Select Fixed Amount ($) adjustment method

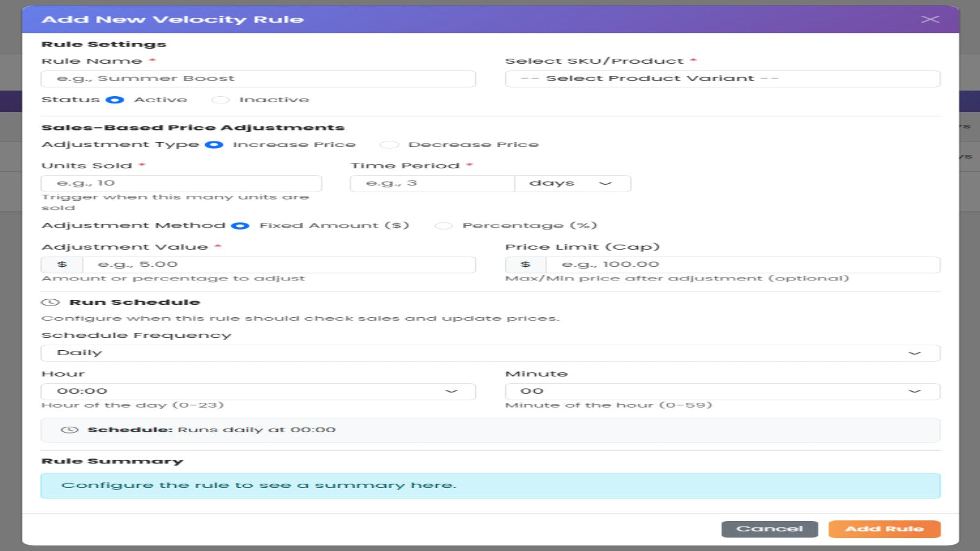click(240, 226)
